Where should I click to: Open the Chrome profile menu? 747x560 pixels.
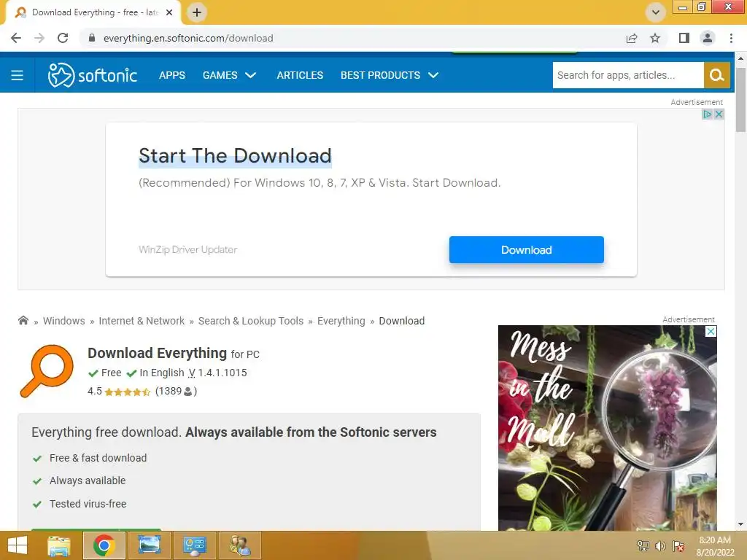(708, 38)
